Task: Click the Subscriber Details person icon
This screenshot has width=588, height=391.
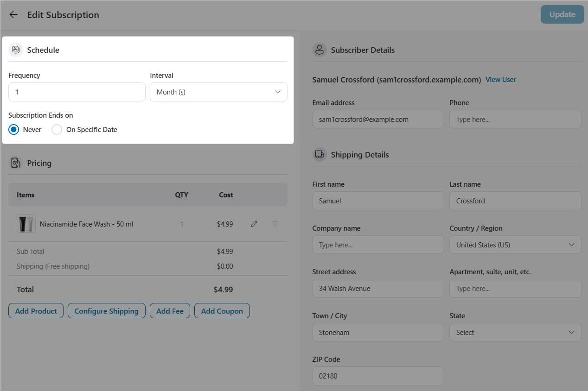Action: pyautogui.click(x=320, y=50)
